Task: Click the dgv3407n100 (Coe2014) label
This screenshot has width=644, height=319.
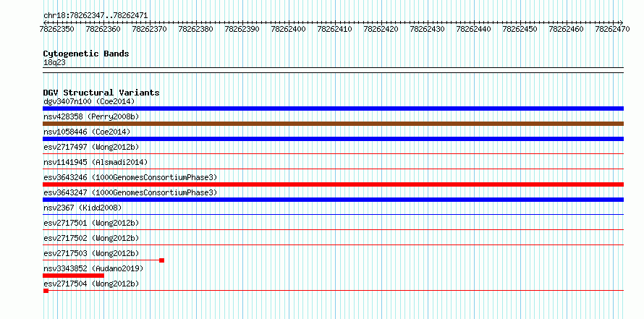Action: 89,101
